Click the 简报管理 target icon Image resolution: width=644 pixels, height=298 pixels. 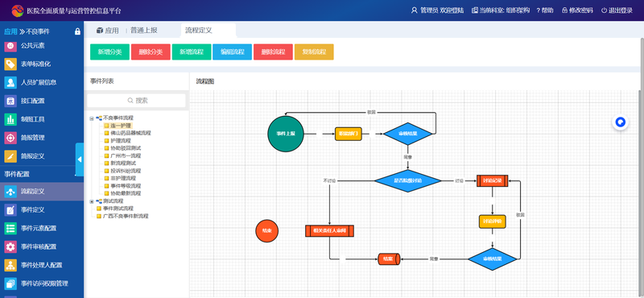point(10,138)
